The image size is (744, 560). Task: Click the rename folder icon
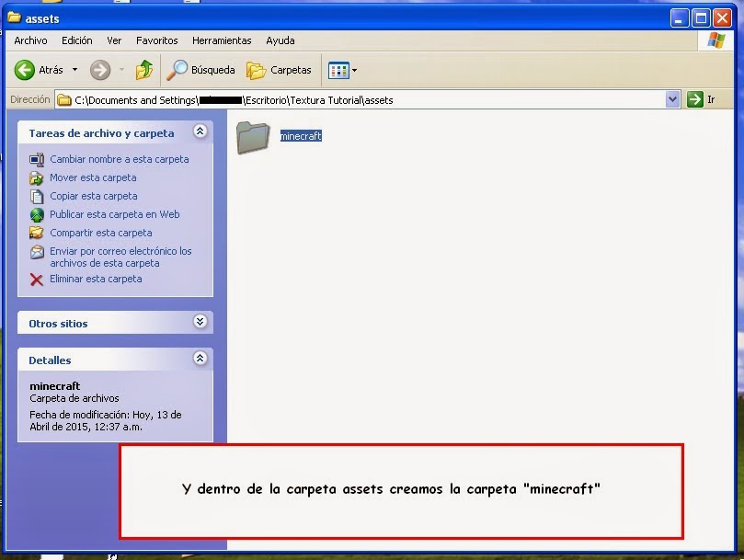37,160
